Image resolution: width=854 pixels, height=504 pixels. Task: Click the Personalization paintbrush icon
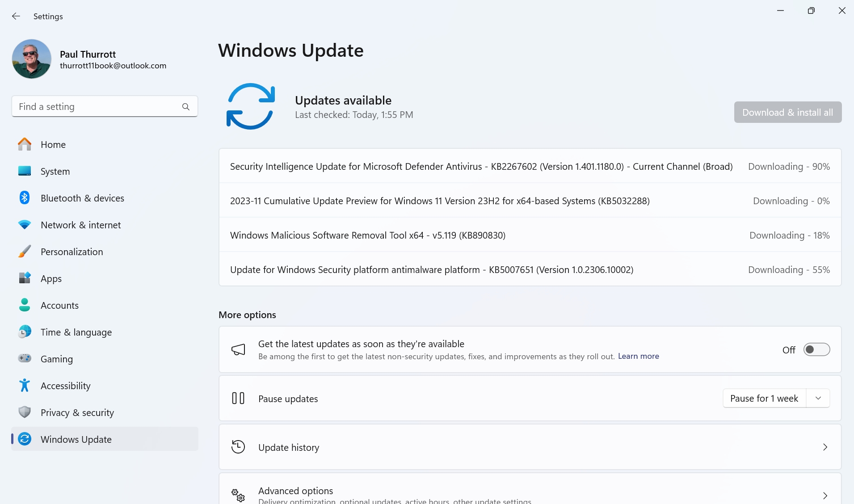pyautogui.click(x=25, y=252)
